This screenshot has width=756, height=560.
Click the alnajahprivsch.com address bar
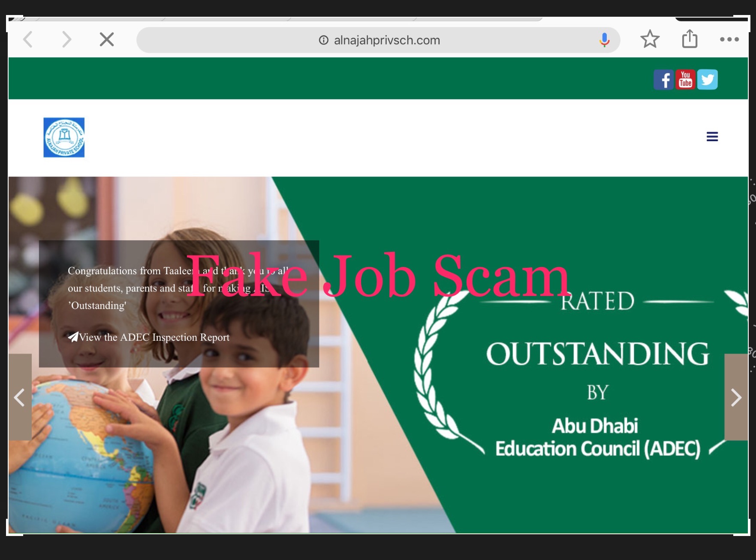click(378, 40)
